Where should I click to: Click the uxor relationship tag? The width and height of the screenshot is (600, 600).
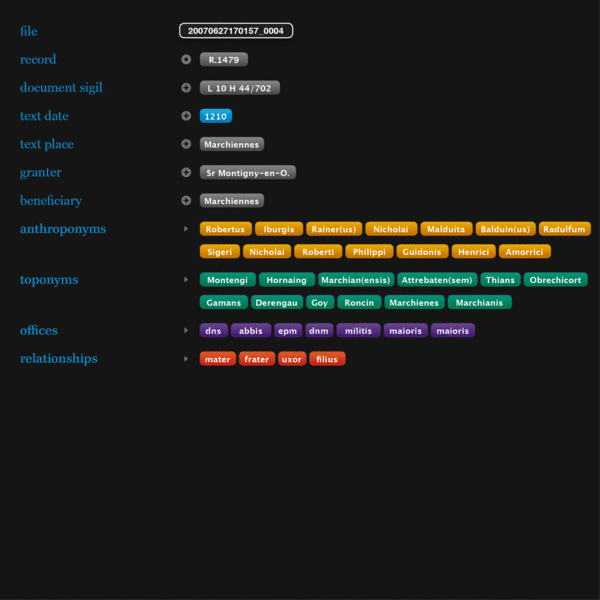[292, 358]
